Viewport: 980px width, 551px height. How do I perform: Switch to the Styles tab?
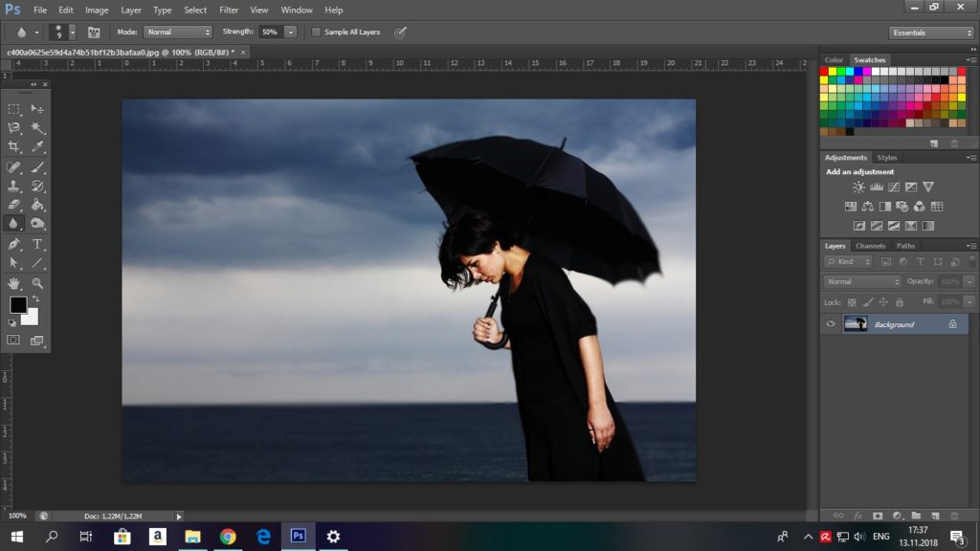pos(887,158)
